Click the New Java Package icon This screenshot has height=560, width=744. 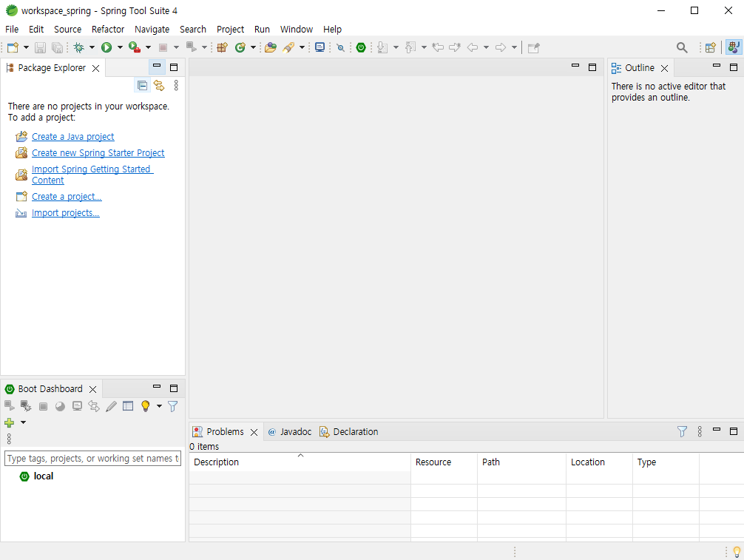tap(222, 47)
